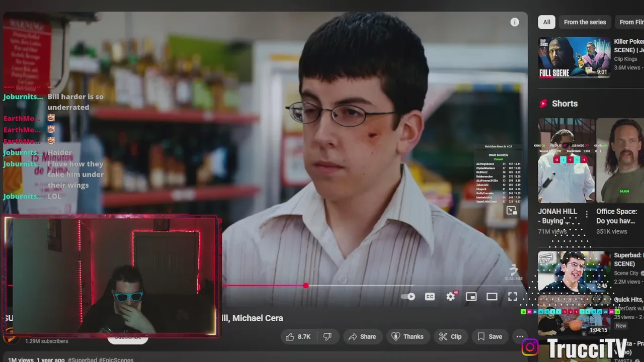The height and width of the screenshot is (362, 644).
Task: Click the Scene City channel name
Action: coord(626,273)
